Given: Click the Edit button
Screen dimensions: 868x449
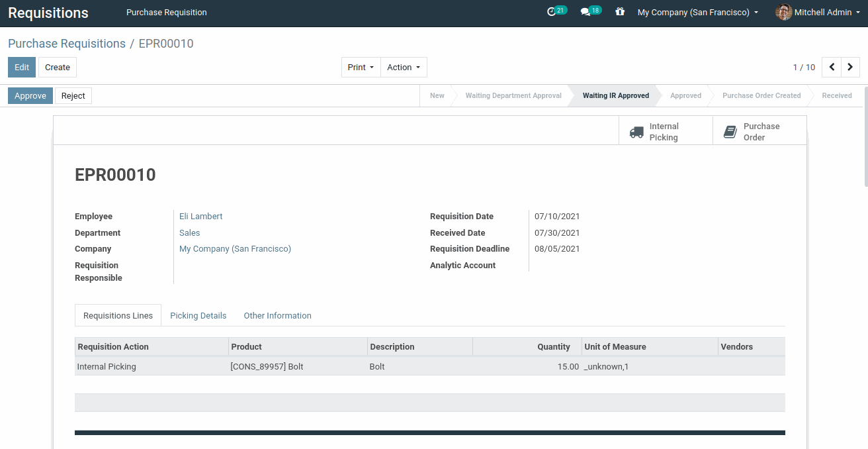Looking at the screenshot, I should (x=22, y=67).
